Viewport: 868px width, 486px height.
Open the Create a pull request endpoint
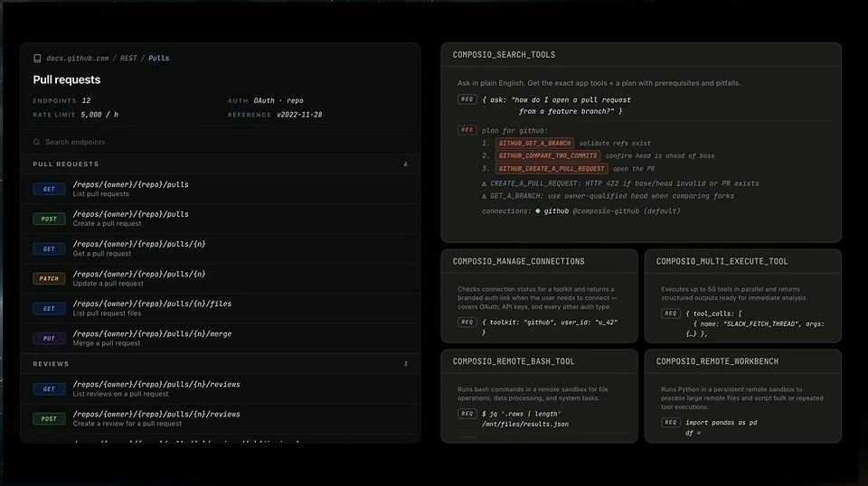[x=221, y=219]
